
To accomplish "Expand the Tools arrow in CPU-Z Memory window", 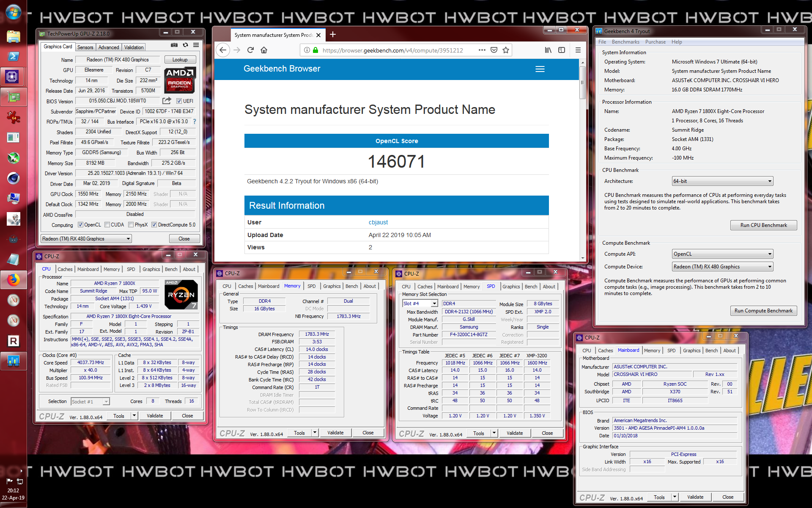I will (315, 433).
